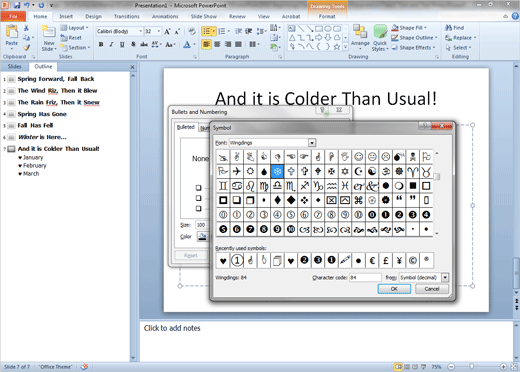Switch to the Insert ribbon tab

coord(66,16)
